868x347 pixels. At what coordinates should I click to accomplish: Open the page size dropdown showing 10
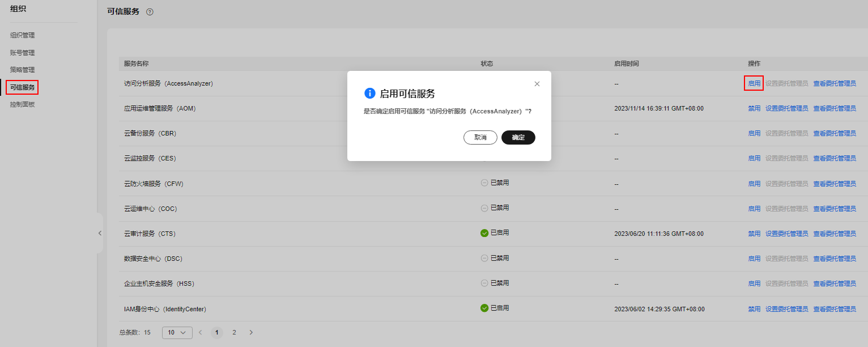pos(177,332)
